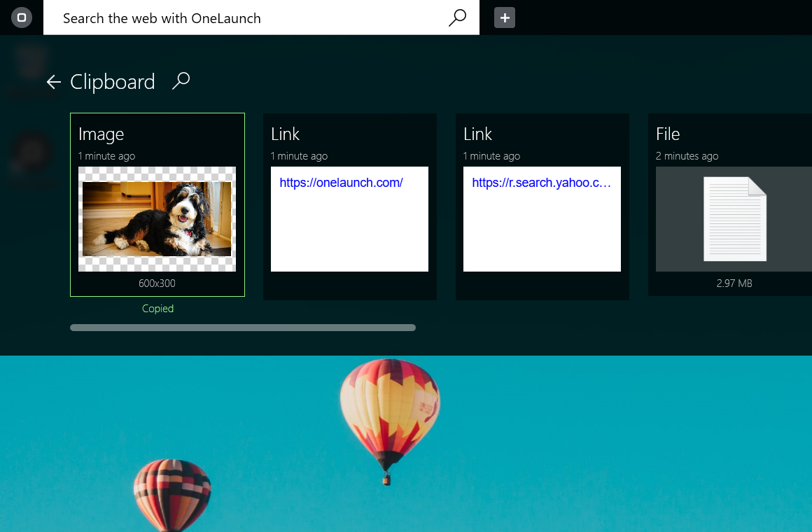
Task: Click the horizontal clipboard scrollbar
Action: pyautogui.click(x=243, y=328)
